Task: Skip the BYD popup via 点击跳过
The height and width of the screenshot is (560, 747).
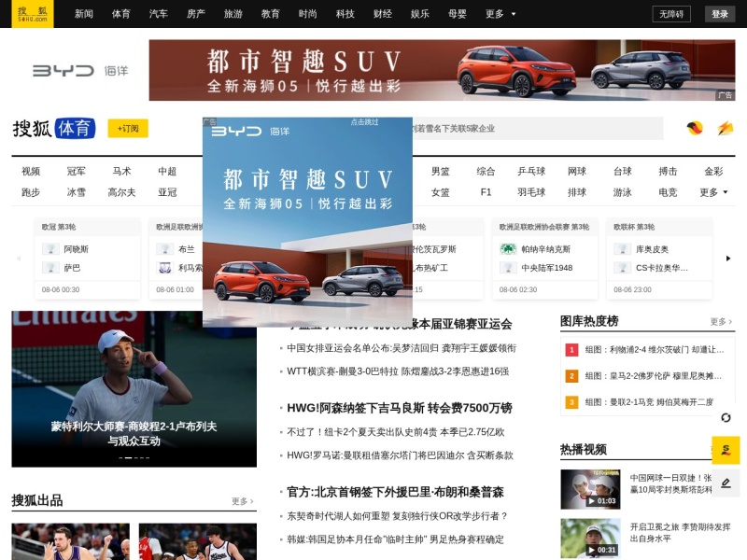Action: (x=364, y=122)
